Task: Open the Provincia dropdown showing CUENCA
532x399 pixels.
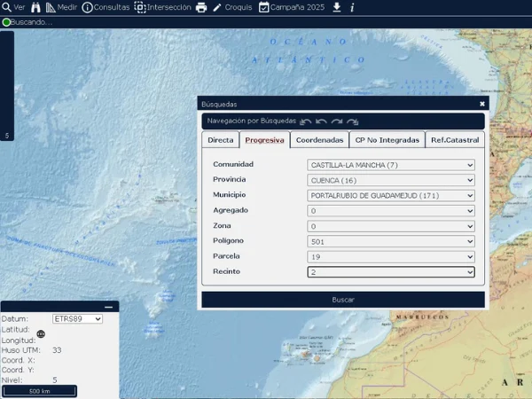Action: coord(391,180)
